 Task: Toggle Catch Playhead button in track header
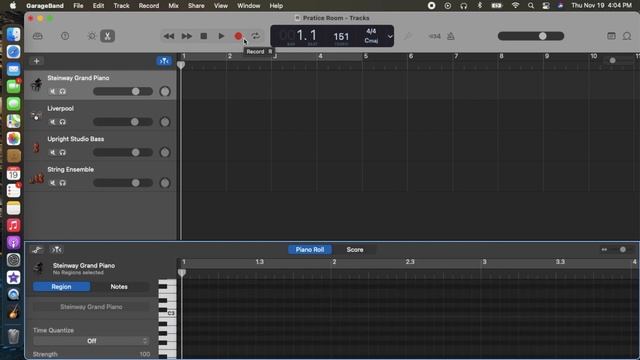click(164, 61)
